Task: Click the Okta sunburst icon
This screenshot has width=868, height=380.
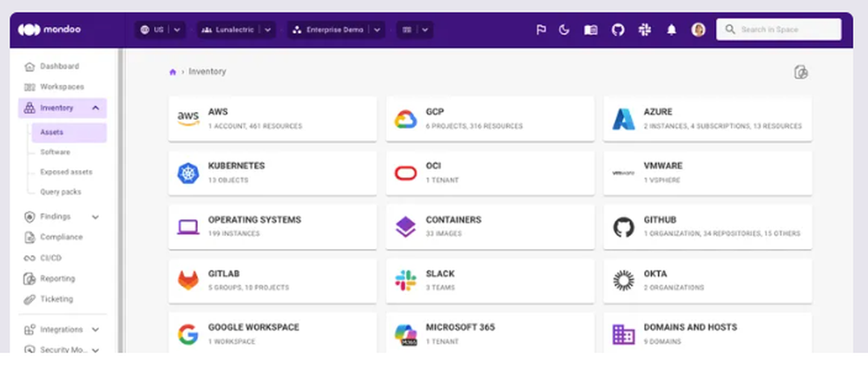Action: [x=623, y=280]
